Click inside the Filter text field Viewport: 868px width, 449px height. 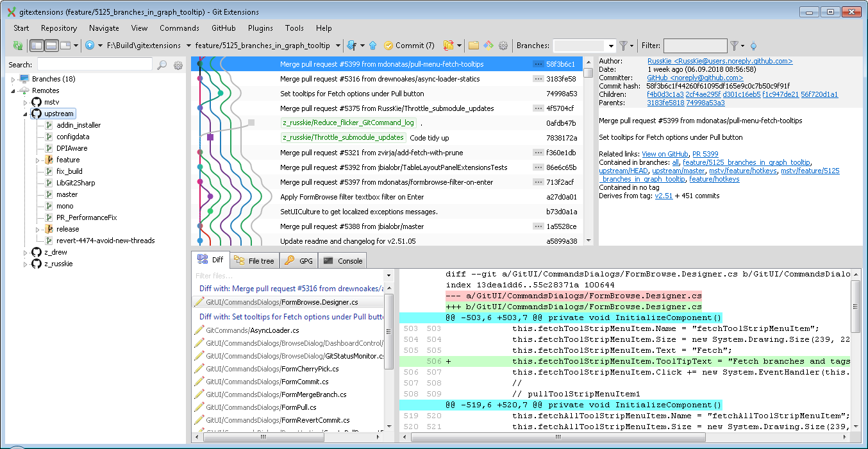(694, 46)
